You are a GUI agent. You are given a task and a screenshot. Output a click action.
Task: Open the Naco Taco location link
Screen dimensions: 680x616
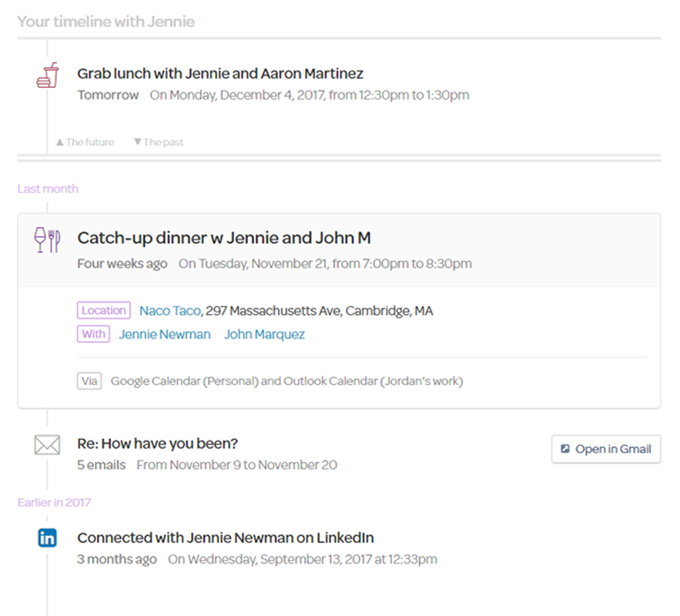click(x=169, y=311)
